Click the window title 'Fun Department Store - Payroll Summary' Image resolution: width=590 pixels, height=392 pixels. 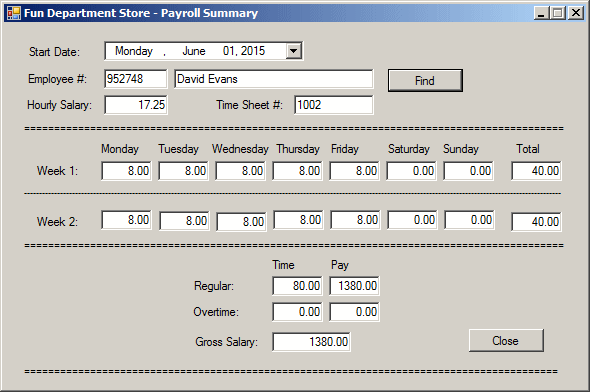141,13
